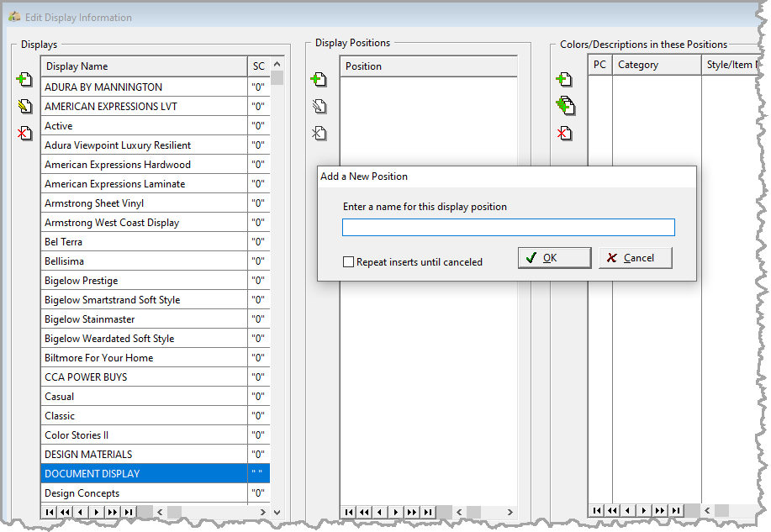Select ADURA BY MANNINGTON display row
This screenshot has width=771, height=532.
click(x=156, y=87)
